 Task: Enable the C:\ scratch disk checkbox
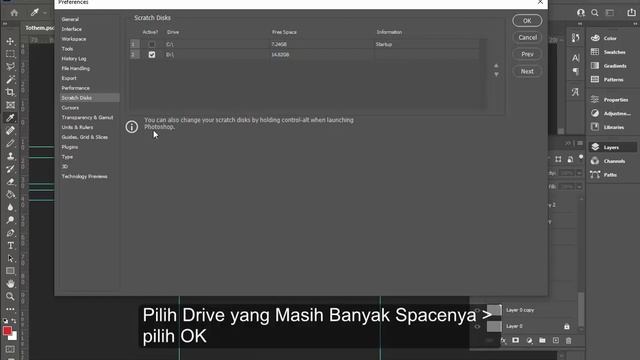[x=152, y=44]
